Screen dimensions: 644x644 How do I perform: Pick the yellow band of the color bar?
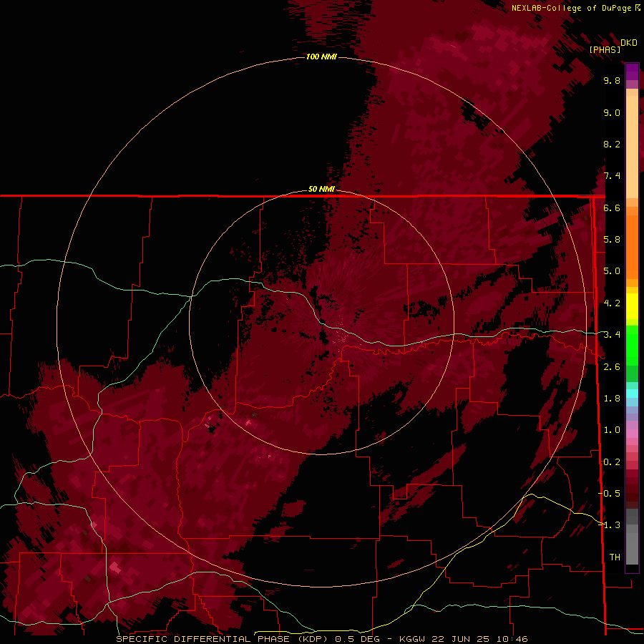tap(632, 306)
